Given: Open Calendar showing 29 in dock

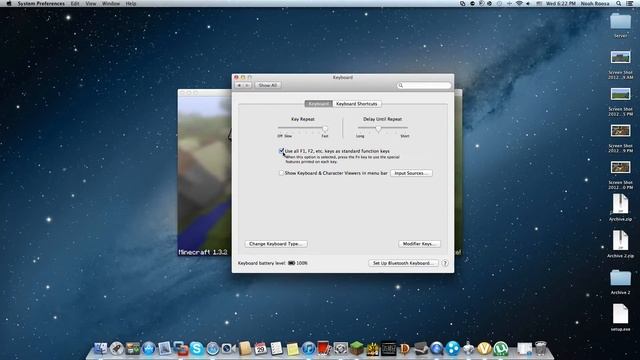Looking at the screenshot, I should (x=260, y=348).
